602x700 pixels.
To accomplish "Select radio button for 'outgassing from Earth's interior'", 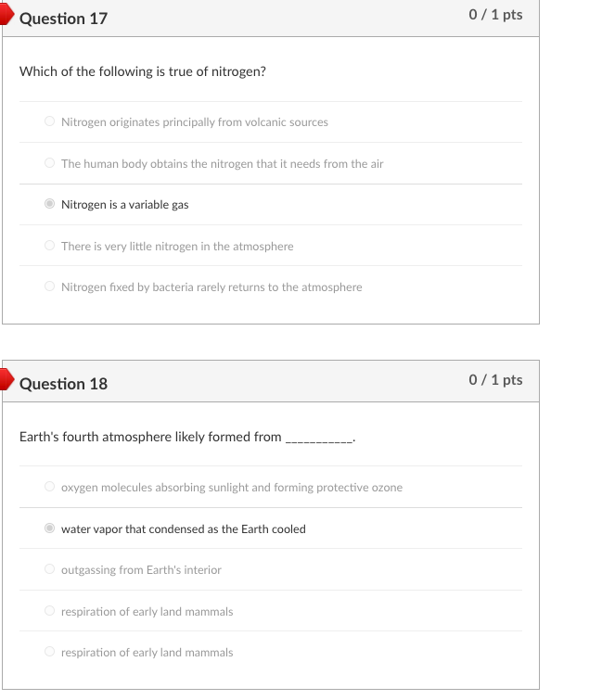I will click(x=49, y=569).
